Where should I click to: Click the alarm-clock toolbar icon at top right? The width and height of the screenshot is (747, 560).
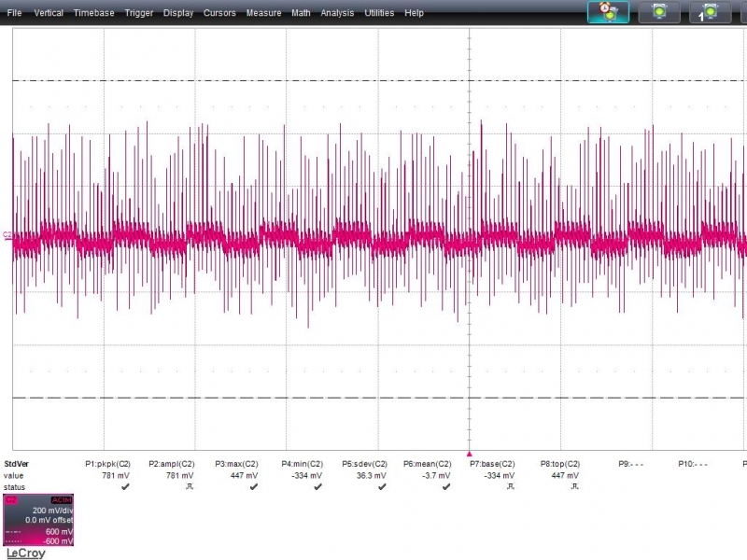(608, 12)
